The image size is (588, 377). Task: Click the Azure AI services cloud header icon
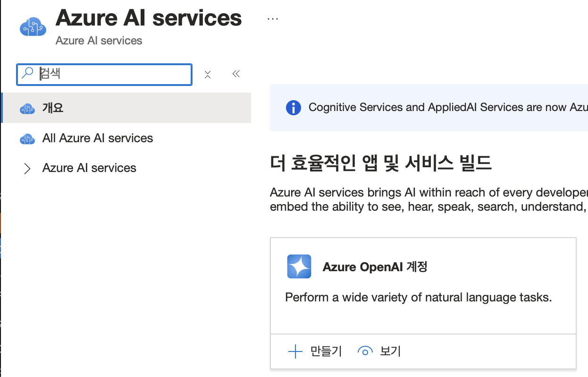[x=33, y=27]
